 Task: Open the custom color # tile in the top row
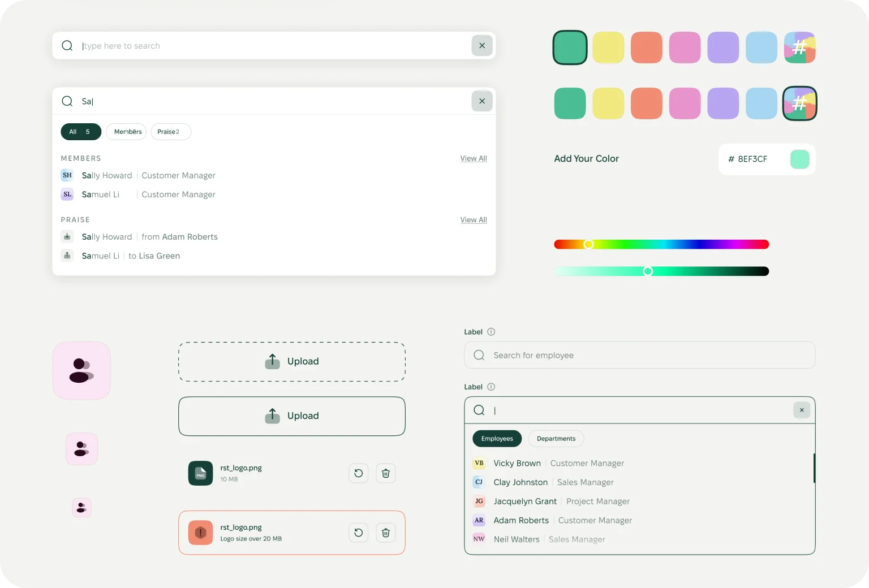coord(799,47)
